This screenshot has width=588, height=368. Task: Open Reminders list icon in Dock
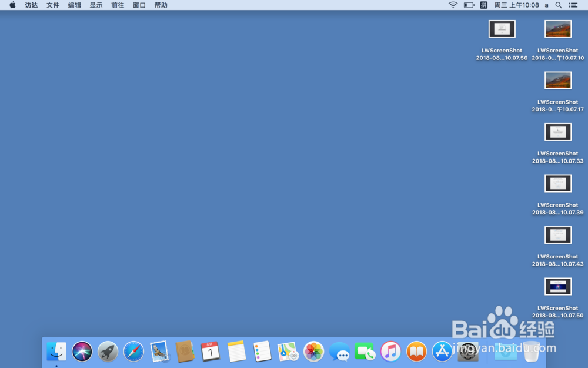pos(262,352)
